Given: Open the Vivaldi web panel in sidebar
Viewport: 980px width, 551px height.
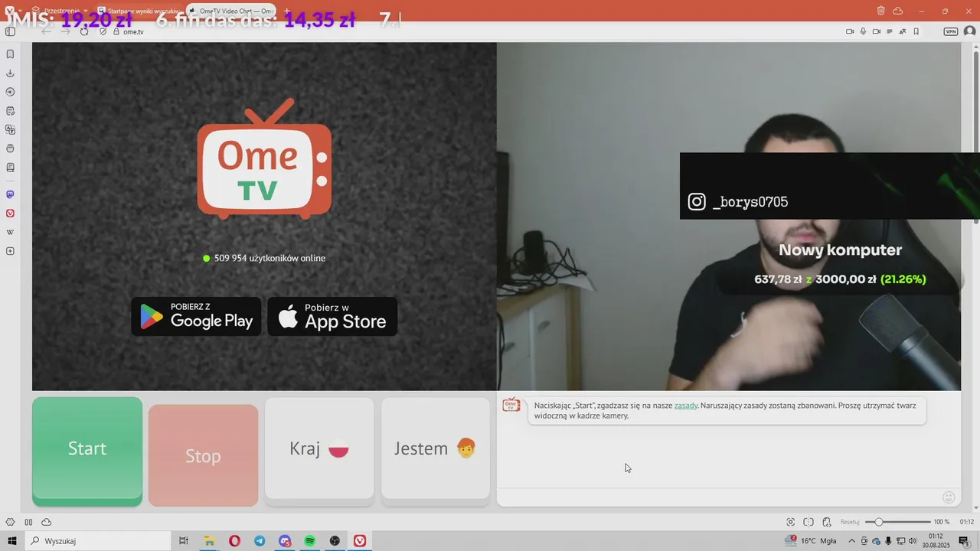Looking at the screenshot, I should click(x=10, y=214).
